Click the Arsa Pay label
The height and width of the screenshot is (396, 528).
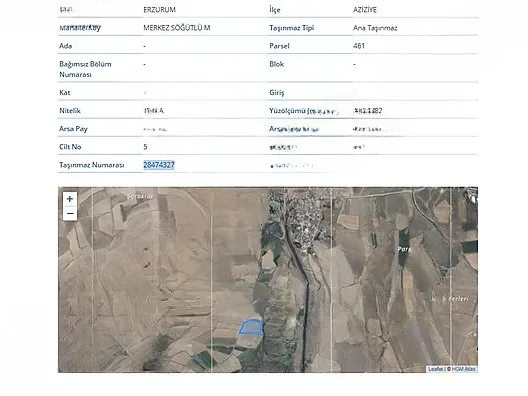click(x=73, y=129)
